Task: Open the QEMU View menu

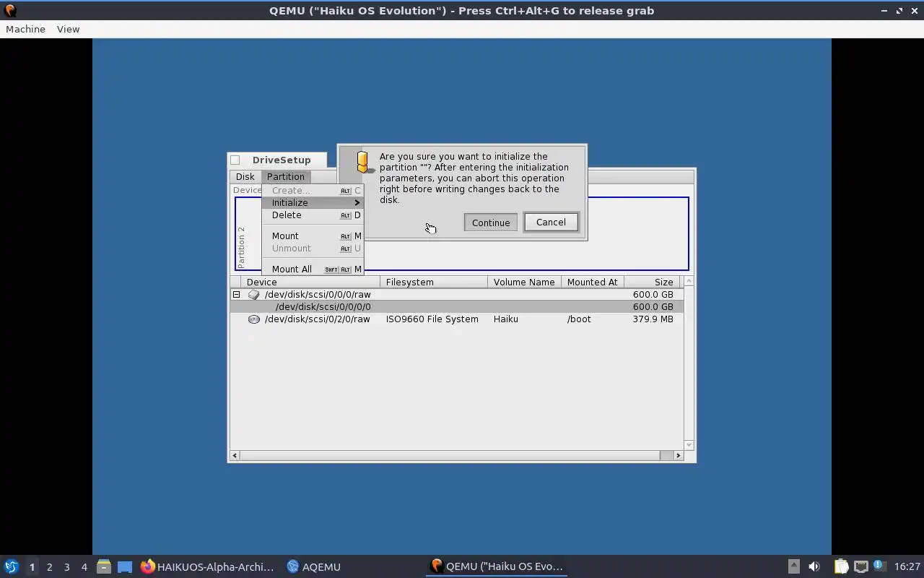Action: pyautogui.click(x=68, y=29)
